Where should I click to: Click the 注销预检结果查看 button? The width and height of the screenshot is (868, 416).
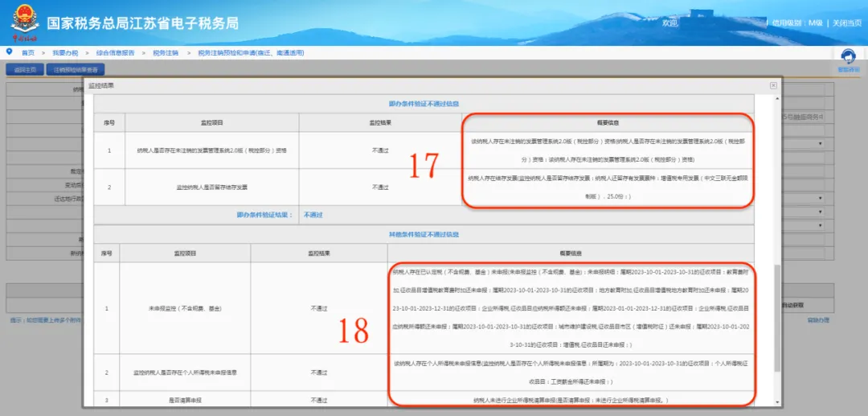click(76, 70)
